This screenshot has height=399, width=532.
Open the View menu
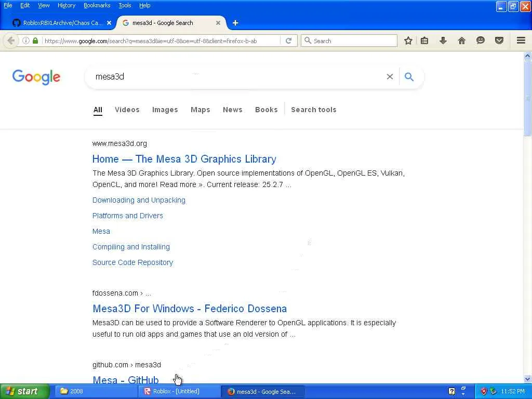pyautogui.click(x=44, y=5)
